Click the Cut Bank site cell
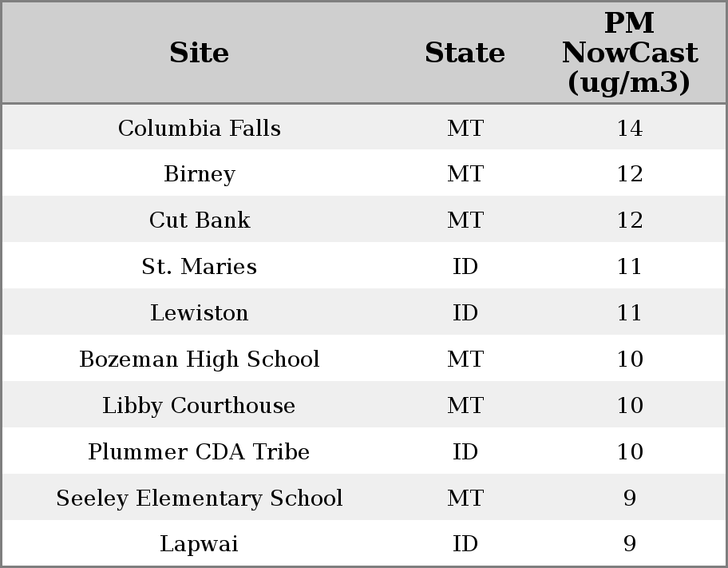 (x=200, y=220)
